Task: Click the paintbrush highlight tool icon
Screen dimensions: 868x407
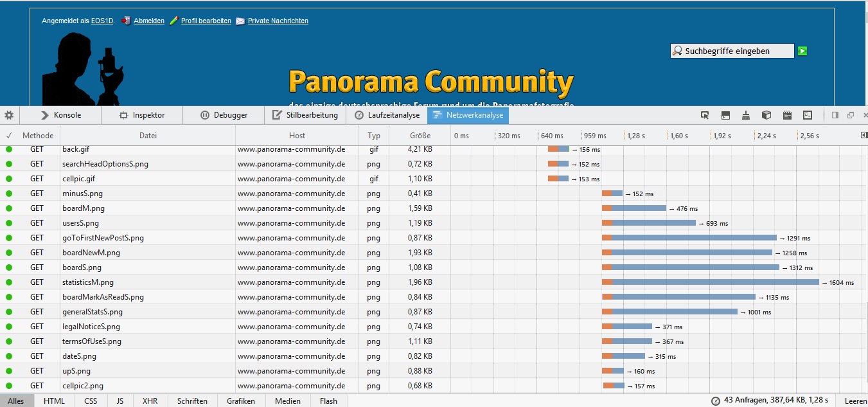Action: click(x=746, y=115)
